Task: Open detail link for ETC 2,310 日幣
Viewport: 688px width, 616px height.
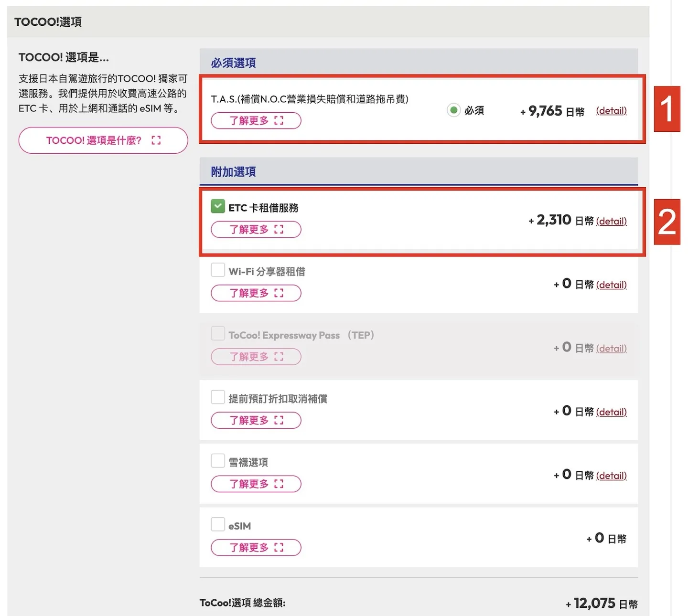Action: [x=611, y=221]
